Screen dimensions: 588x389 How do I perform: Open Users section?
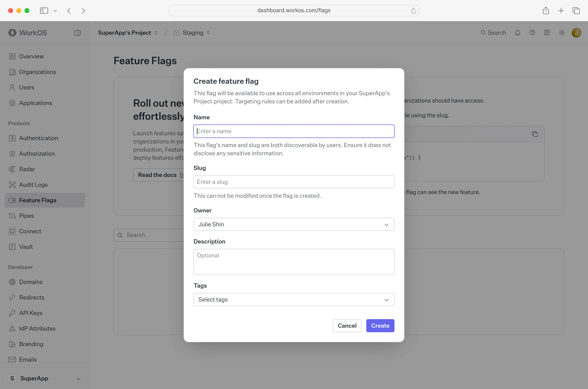pos(45,87)
